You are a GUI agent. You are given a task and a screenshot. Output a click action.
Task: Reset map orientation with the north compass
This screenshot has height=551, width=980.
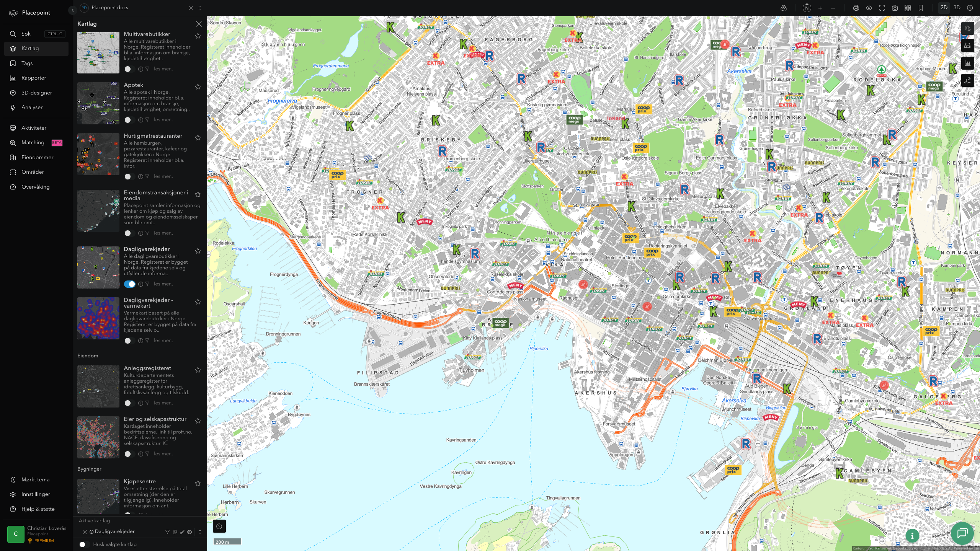[x=807, y=8]
